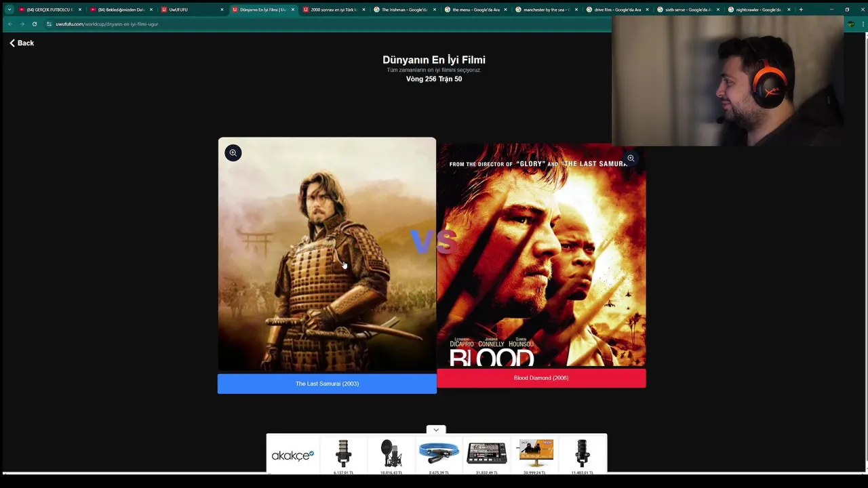Collapse the akakçe ad banner chevron
The height and width of the screenshot is (488, 868).
[x=436, y=430]
